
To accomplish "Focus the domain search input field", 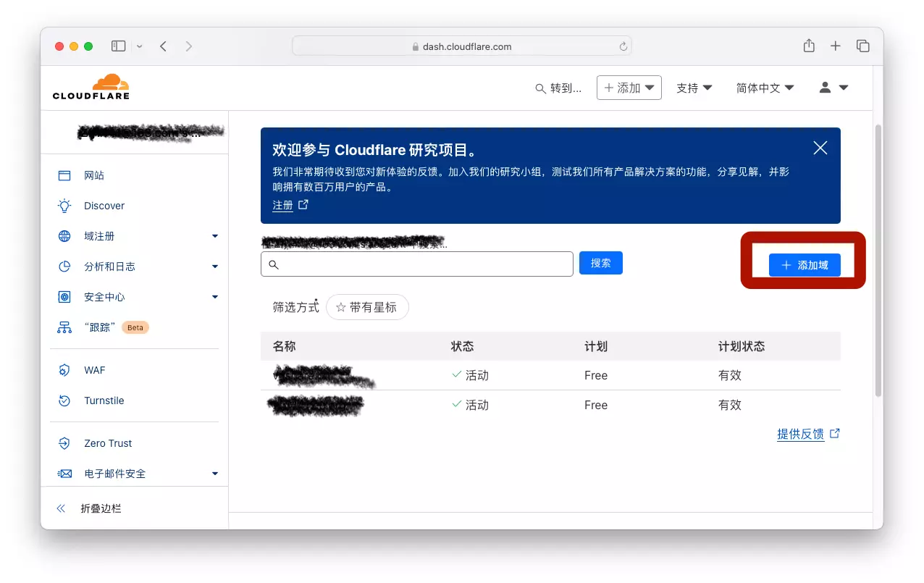I will (x=417, y=264).
